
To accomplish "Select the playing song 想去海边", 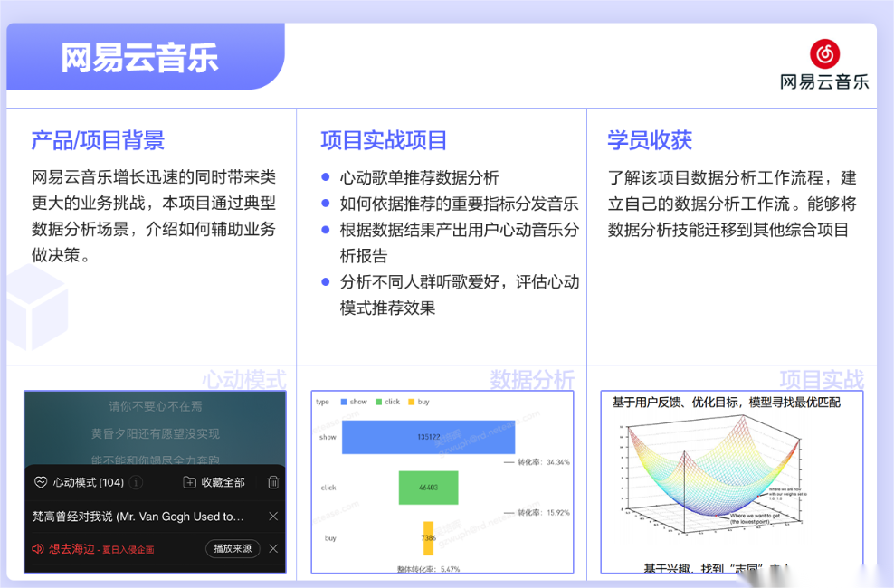I will pyautogui.click(x=71, y=549).
